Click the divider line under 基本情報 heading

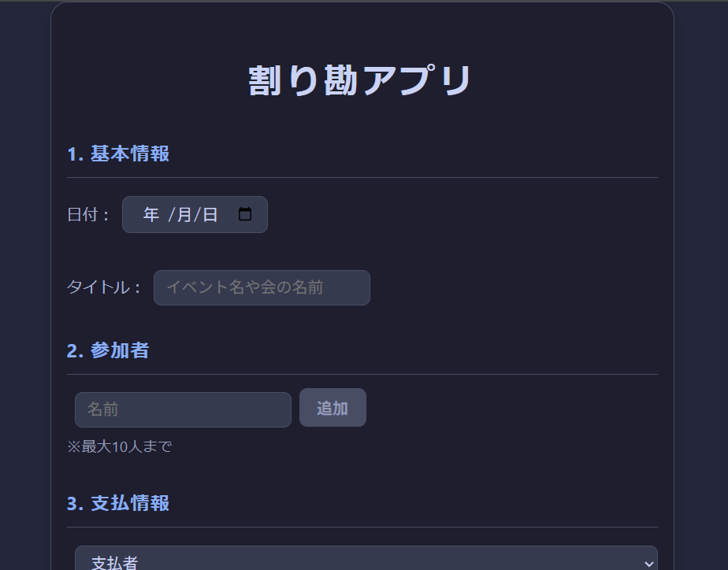362,178
